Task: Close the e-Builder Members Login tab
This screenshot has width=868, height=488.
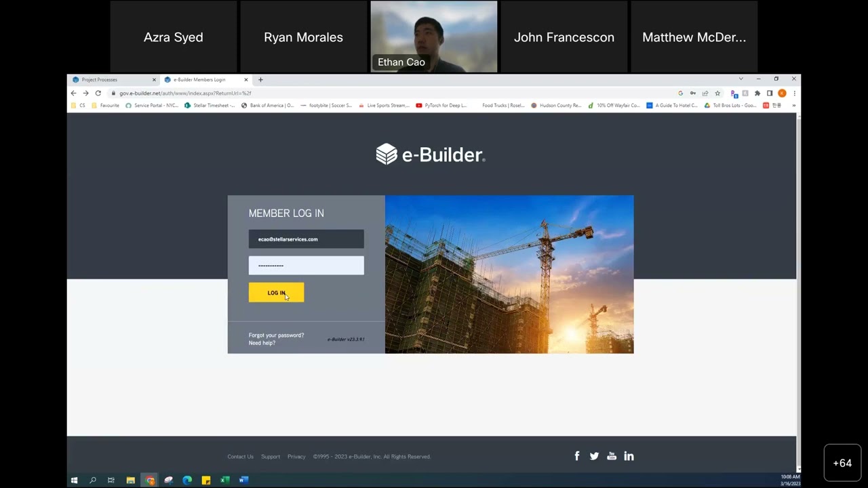Action: pos(245,79)
